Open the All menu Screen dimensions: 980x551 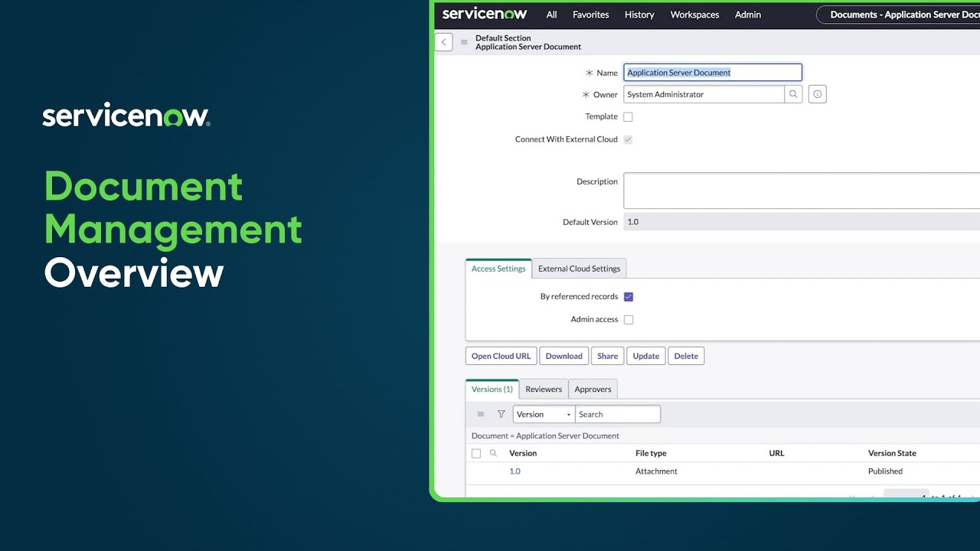point(551,15)
